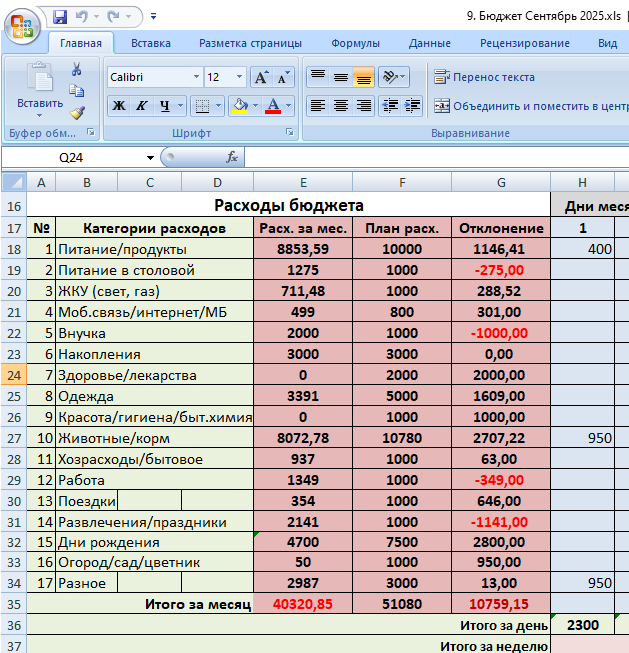Undo the last action
Viewport: 629px width, 653px height.
point(81,17)
